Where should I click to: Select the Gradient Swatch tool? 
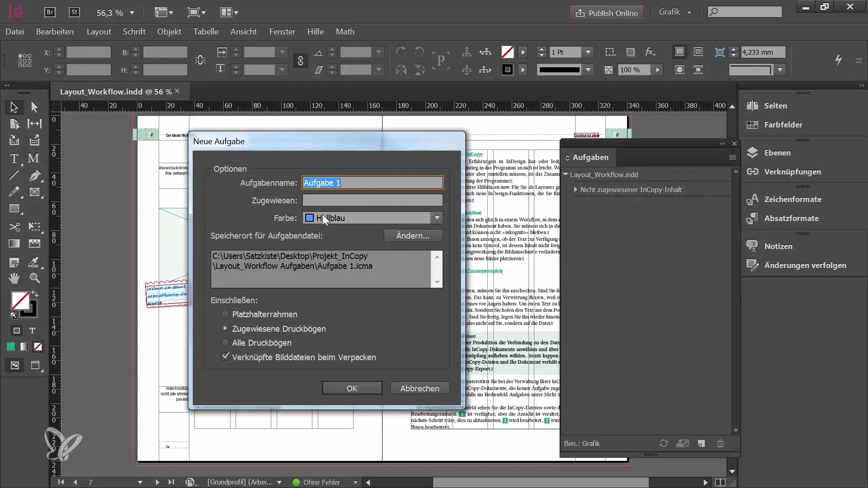click(x=14, y=244)
